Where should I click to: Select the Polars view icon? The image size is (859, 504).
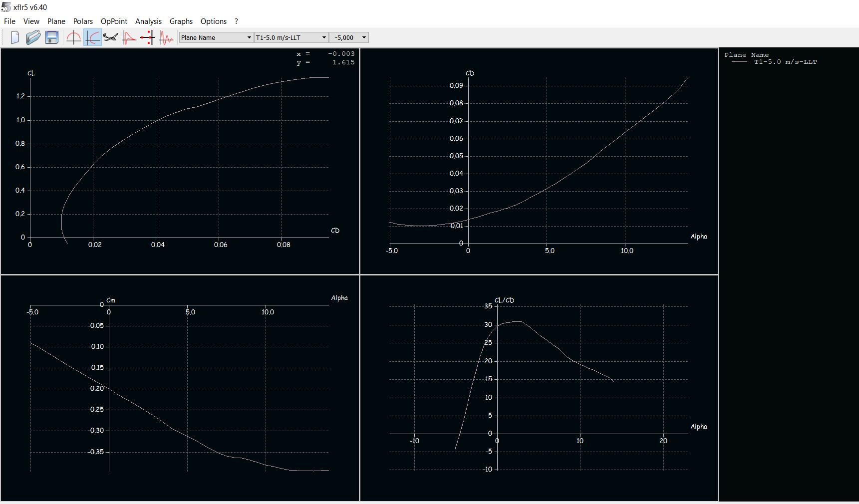coord(92,37)
